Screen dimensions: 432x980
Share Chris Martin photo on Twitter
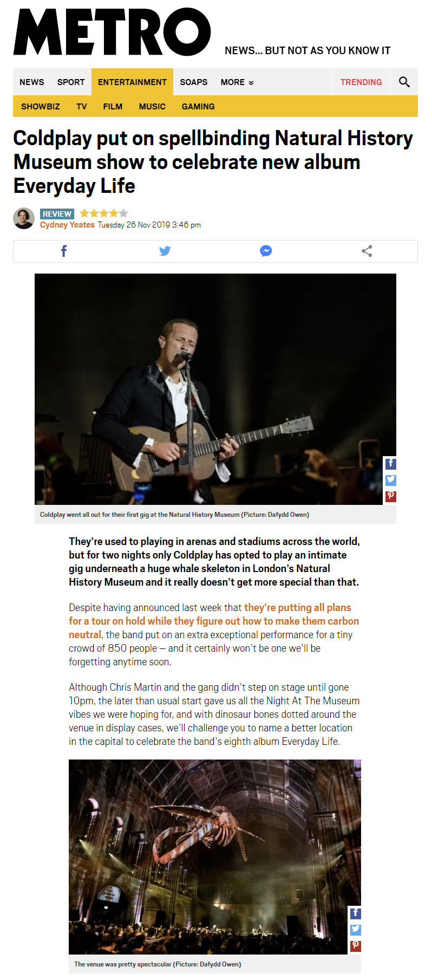click(x=390, y=480)
